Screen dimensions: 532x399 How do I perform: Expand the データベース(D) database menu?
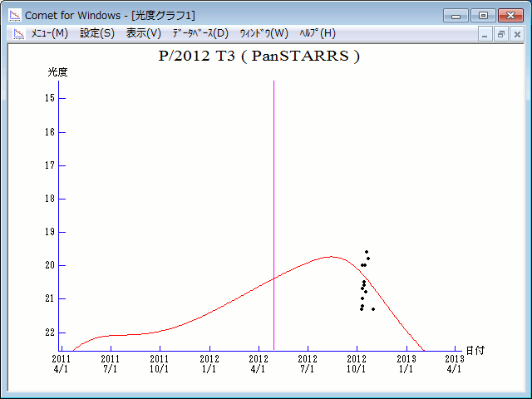[x=199, y=33]
